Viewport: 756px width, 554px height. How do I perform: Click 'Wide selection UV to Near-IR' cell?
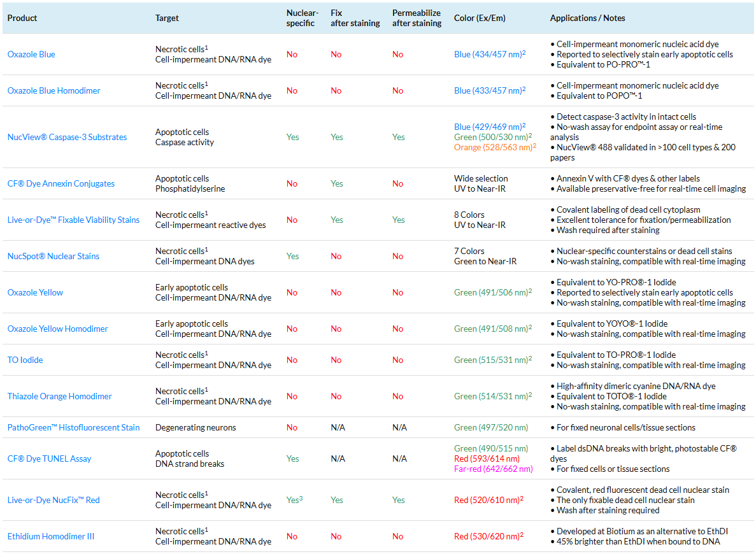pos(481,183)
